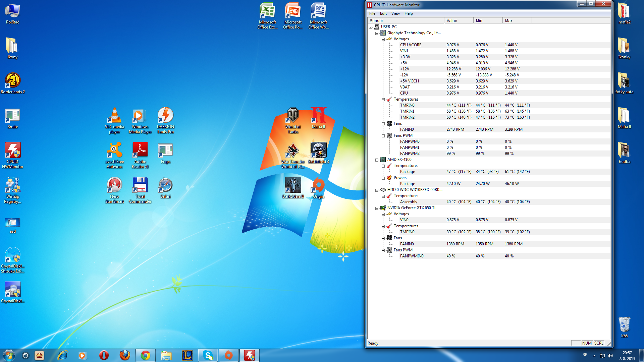The width and height of the screenshot is (644, 362).
Task: Select the mafia2 folder on desktop
Action: pyautogui.click(x=624, y=13)
